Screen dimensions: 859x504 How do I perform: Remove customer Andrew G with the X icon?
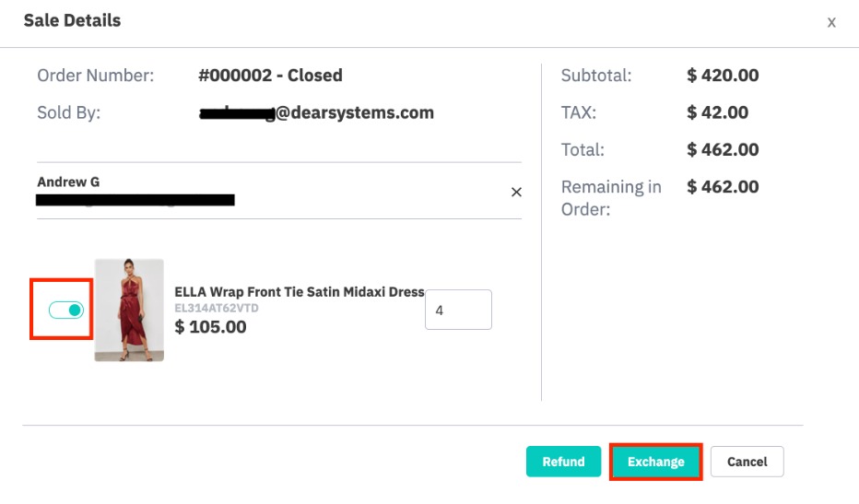[516, 192]
